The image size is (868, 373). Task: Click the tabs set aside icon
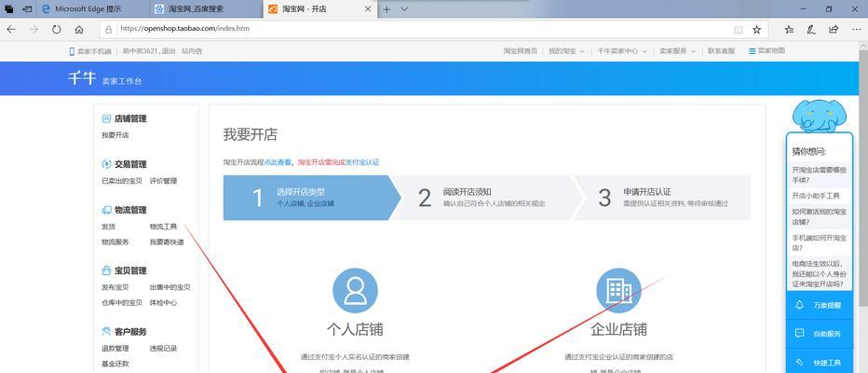(x=9, y=9)
